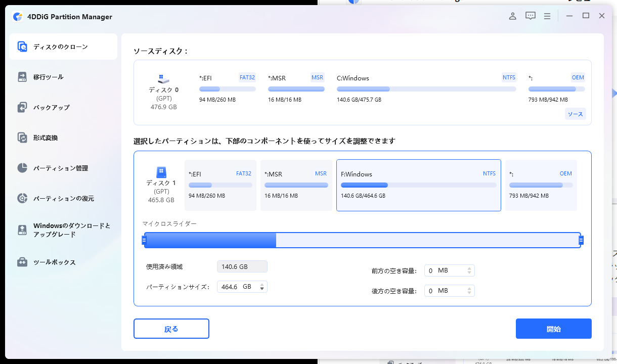Click the right handle of the partition slider
Viewport: 617px width, 364px height.
click(x=581, y=240)
